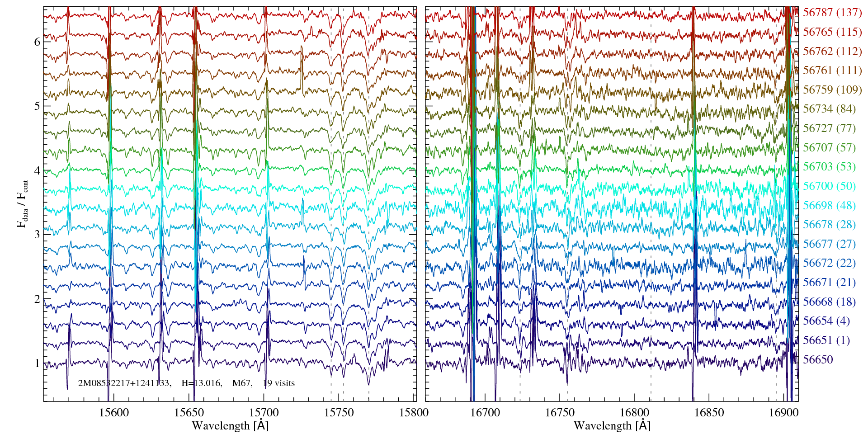This screenshot has height=434, width=868.
Task: Select the 15750 tick on left panel
Action: tap(340, 412)
